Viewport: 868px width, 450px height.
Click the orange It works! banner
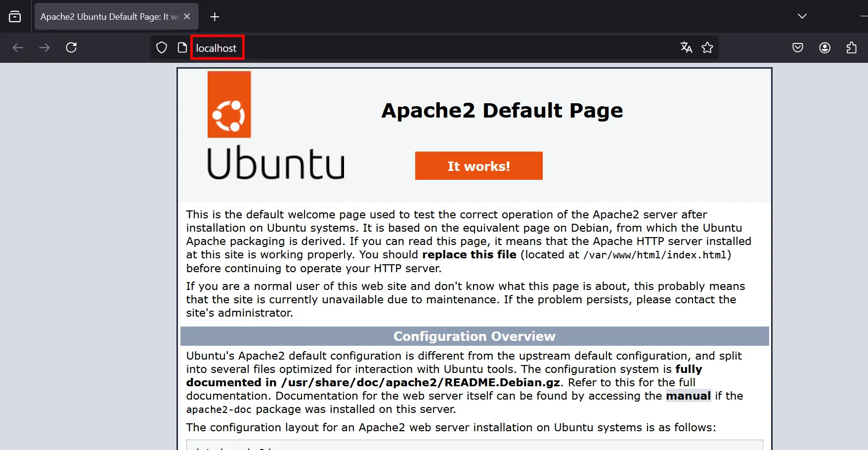click(x=478, y=166)
